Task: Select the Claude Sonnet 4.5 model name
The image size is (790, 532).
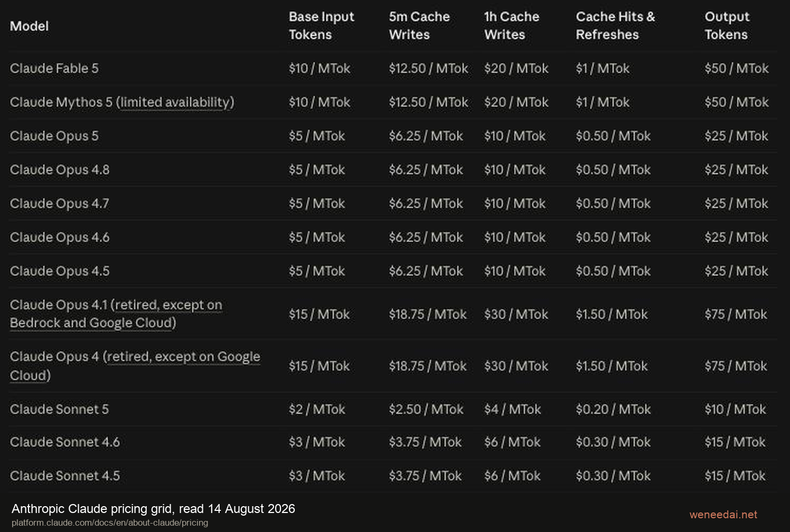Action: (65, 476)
